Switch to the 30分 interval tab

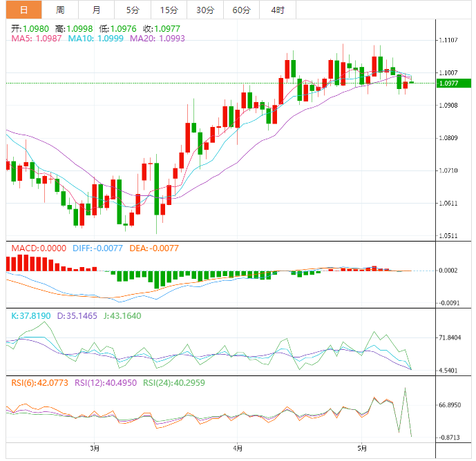[x=204, y=10]
